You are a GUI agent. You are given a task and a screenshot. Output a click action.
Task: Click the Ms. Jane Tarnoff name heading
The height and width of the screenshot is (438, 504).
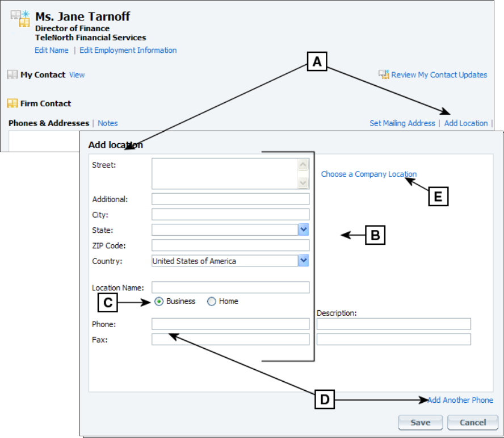tap(83, 16)
